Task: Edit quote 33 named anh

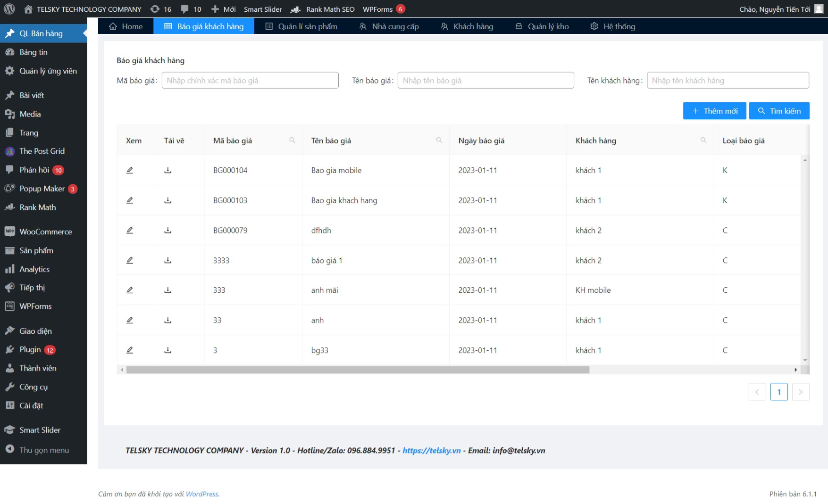Action: pos(130,320)
